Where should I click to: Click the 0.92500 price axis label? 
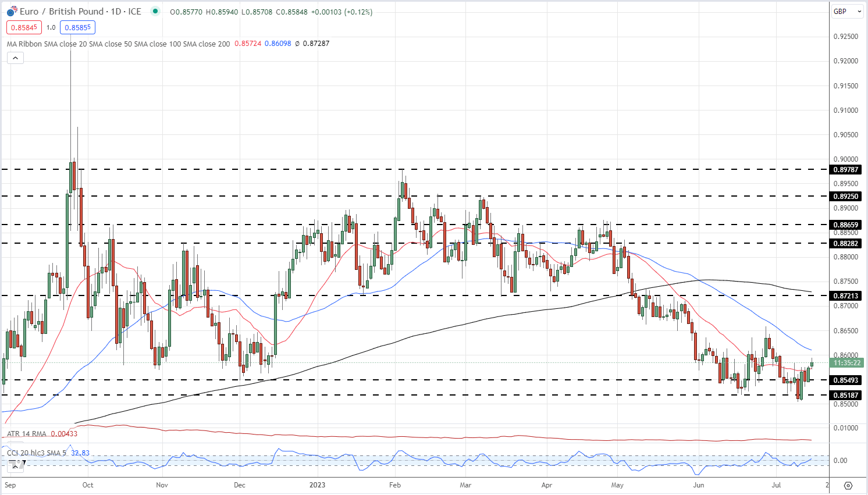846,37
